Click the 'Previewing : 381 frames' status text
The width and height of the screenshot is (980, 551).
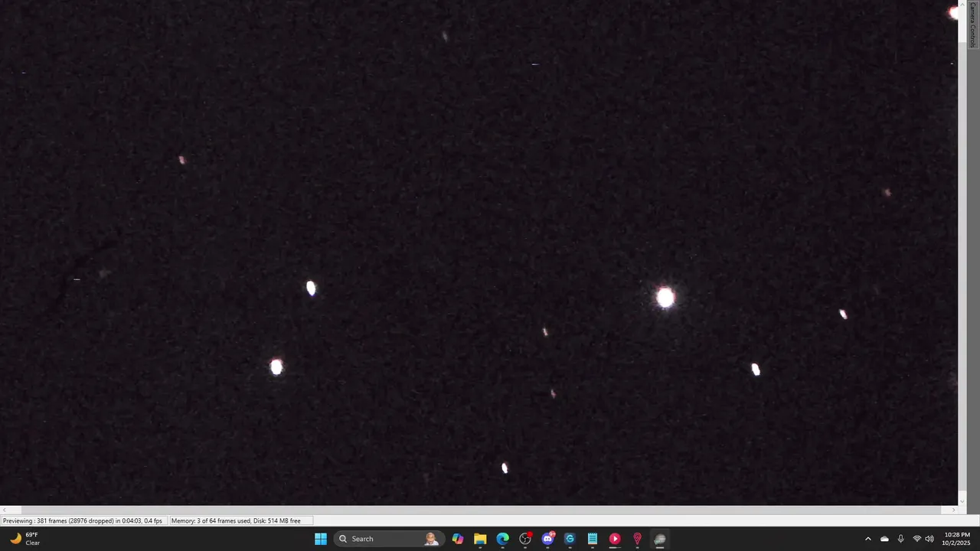83,520
